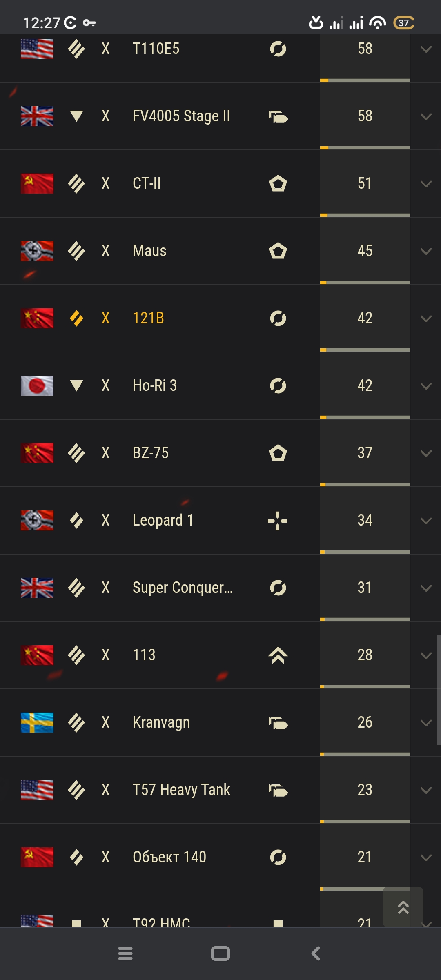
Task: Click the heavy tank icon beside T110E5
Action: click(76, 49)
